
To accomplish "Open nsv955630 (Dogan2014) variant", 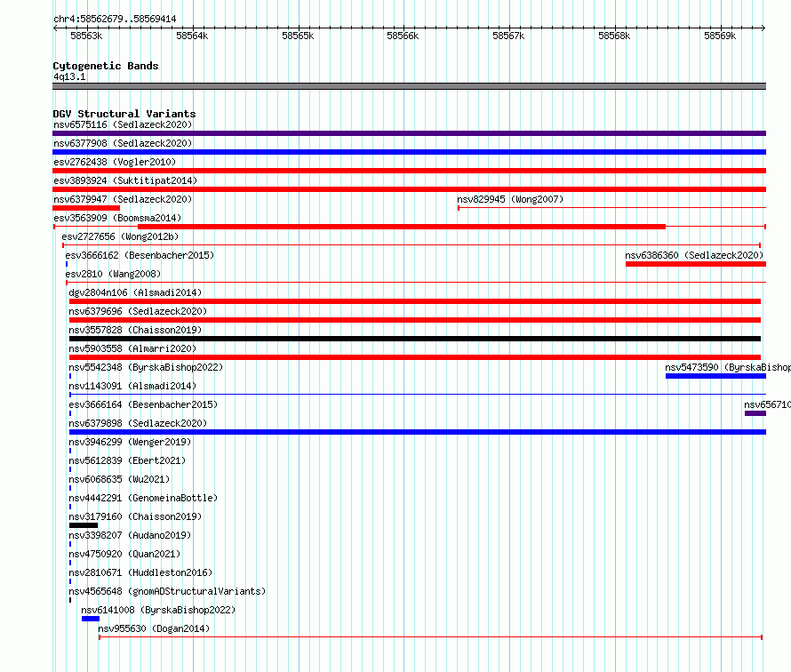I will tap(154, 628).
